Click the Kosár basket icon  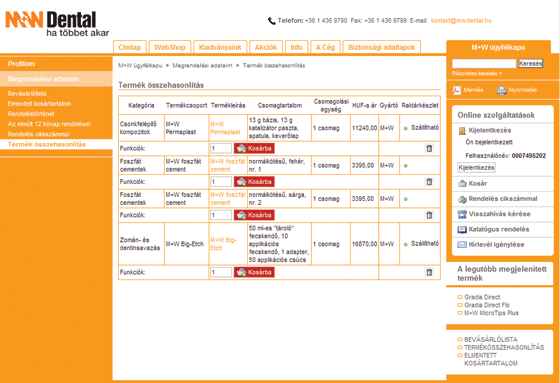(462, 184)
